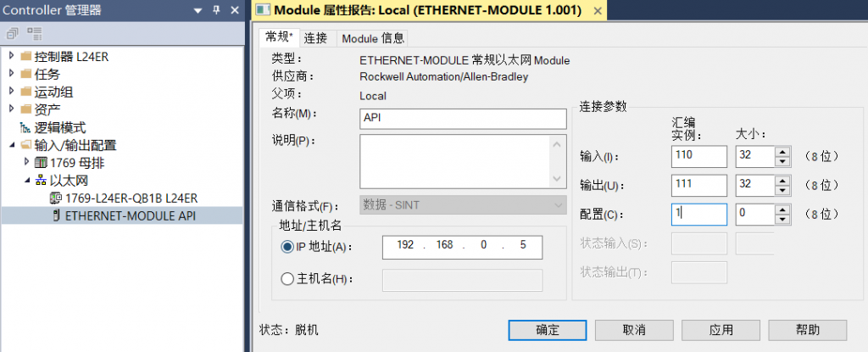Click the 取消 button
Screen dimensions: 868x352
[x=634, y=330]
